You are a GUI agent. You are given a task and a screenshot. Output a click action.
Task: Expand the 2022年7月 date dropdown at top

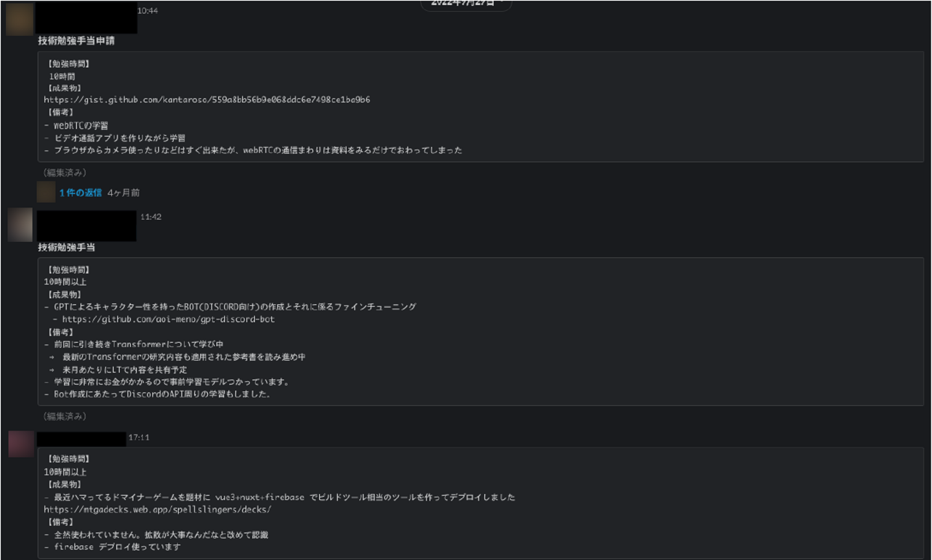click(466, 4)
